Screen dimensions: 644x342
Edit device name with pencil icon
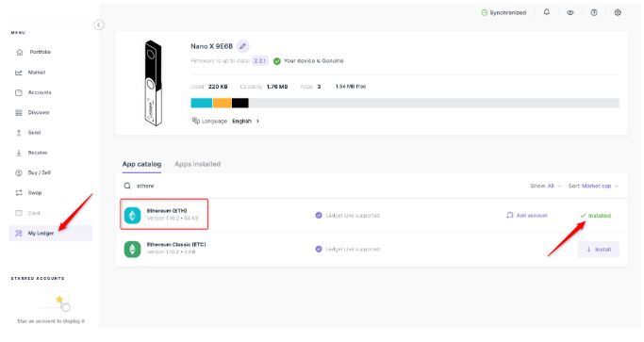pyautogui.click(x=242, y=46)
